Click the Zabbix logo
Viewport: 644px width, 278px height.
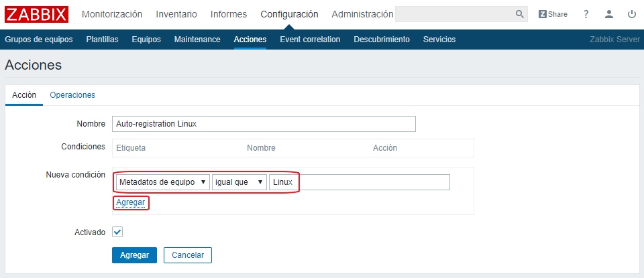pos(36,14)
